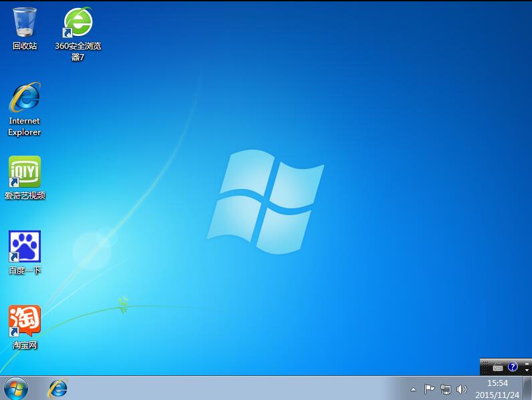Open language bar help question mark
The width and height of the screenshot is (532, 400).
(x=513, y=367)
